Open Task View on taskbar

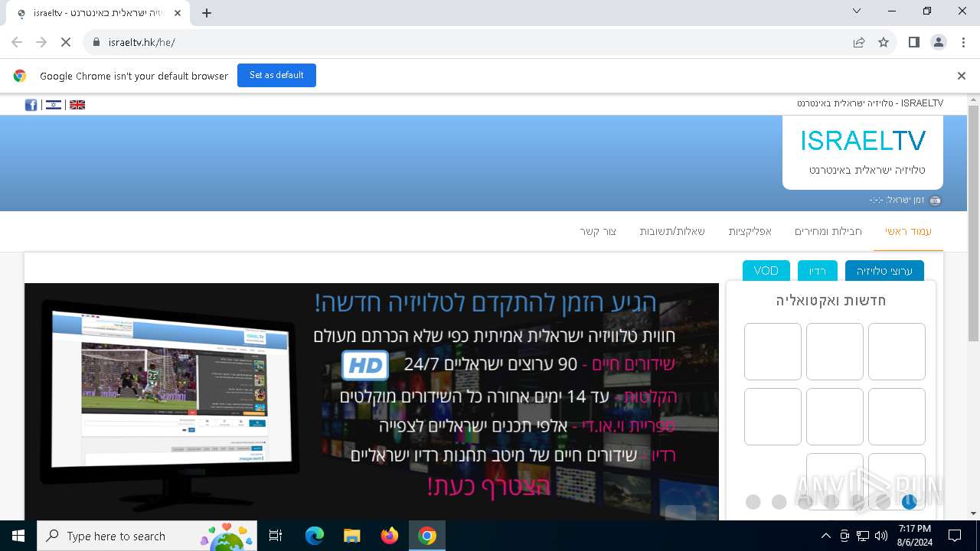click(x=276, y=536)
